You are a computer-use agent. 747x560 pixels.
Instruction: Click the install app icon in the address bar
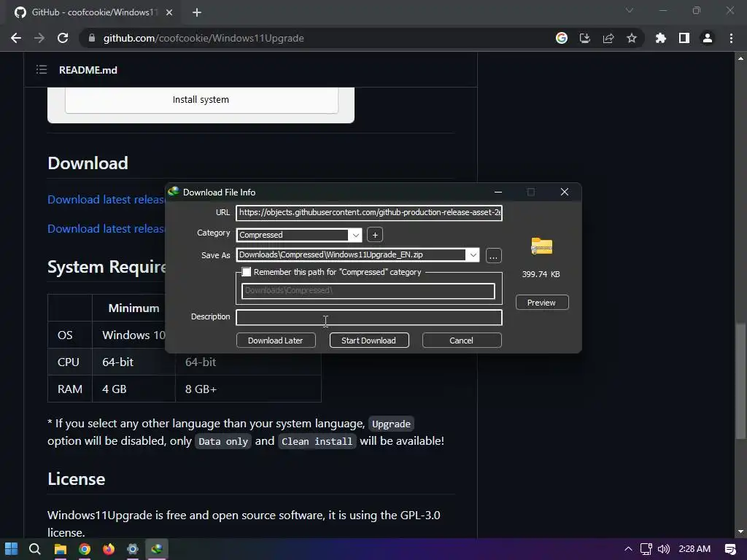[584, 38]
